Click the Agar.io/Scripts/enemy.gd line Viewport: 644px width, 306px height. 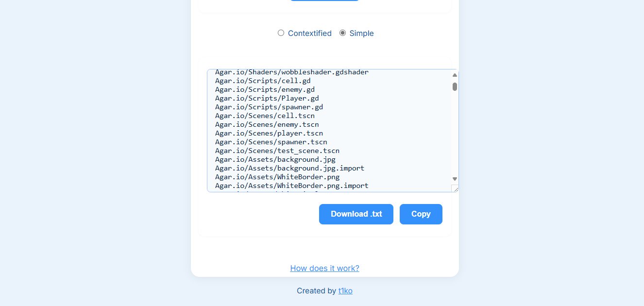[x=265, y=89]
